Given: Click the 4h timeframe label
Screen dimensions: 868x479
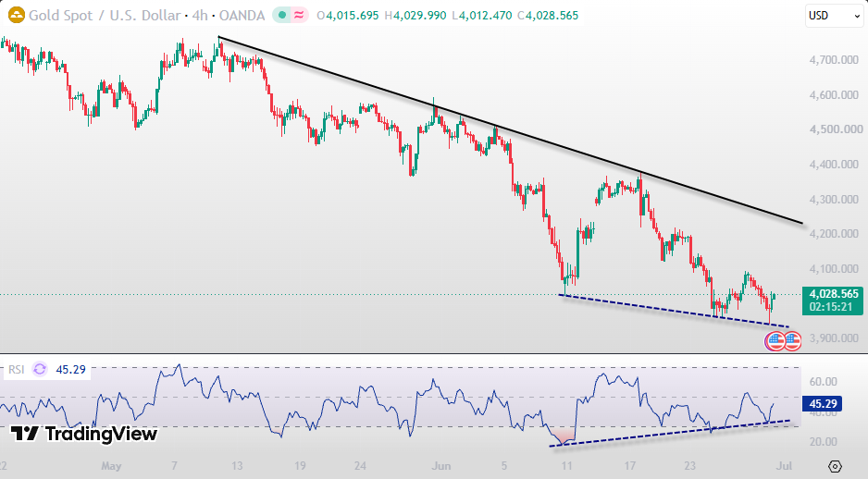Looking at the screenshot, I should [199, 16].
